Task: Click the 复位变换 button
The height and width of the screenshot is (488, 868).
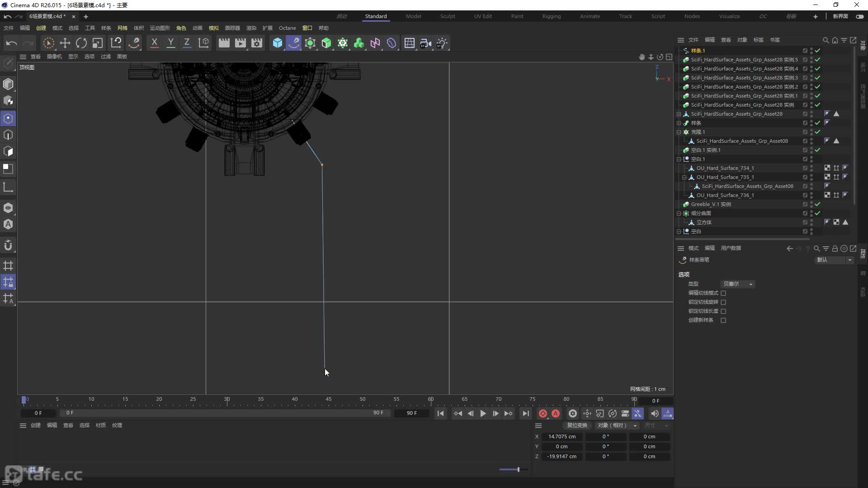Action: (x=577, y=426)
